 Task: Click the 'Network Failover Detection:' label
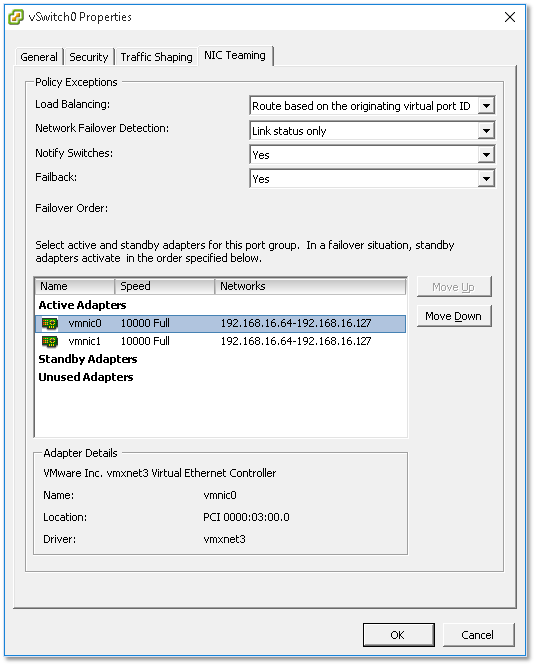pos(102,129)
